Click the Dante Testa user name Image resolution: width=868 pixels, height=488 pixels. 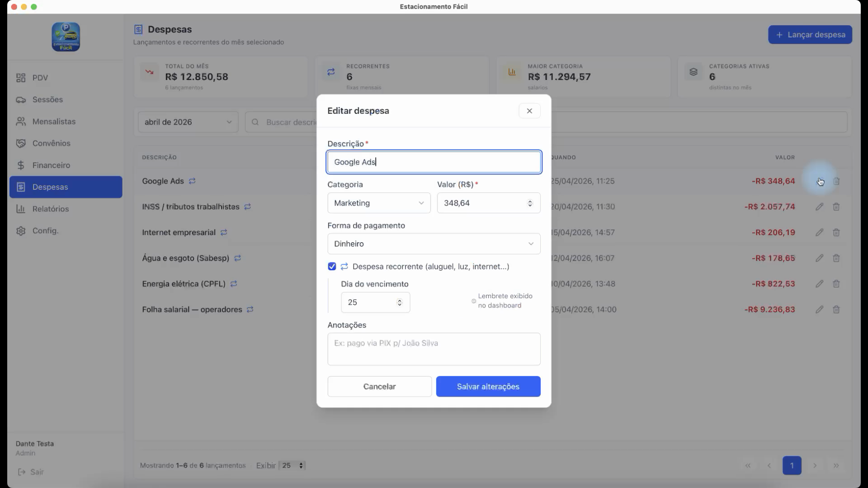pyautogui.click(x=35, y=444)
